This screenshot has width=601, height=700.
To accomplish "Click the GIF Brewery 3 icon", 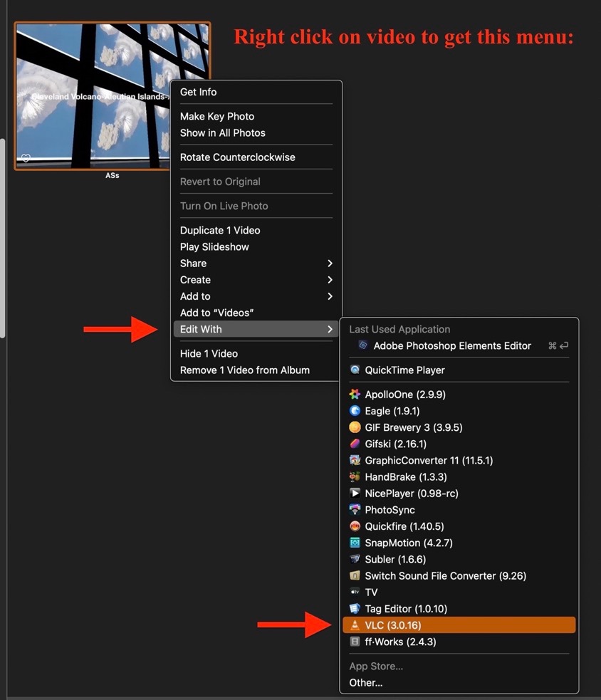I will pyautogui.click(x=355, y=427).
